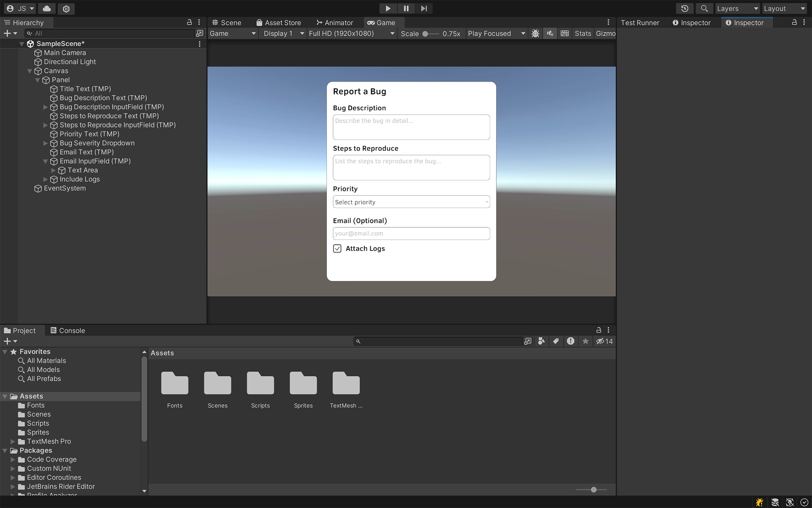Click the Layout dropdown button
The width and height of the screenshot is (812, 508).
785,8
